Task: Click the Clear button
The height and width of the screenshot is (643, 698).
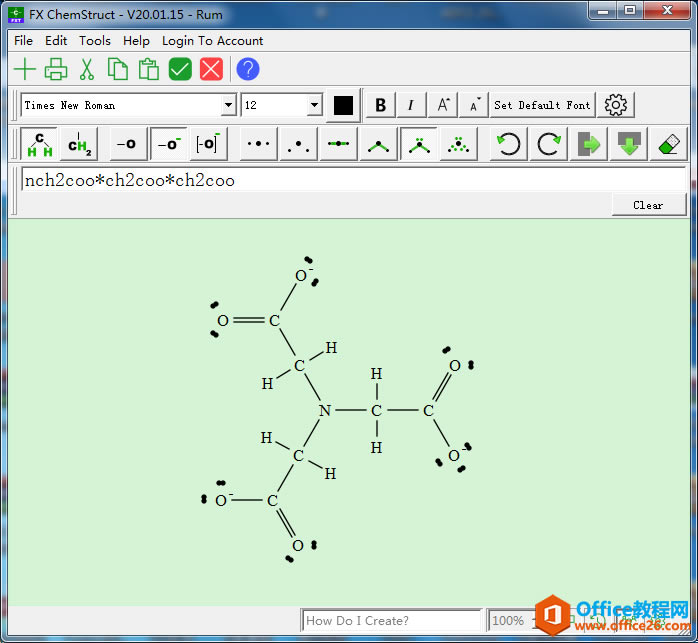Action: [x=649, y=205]
